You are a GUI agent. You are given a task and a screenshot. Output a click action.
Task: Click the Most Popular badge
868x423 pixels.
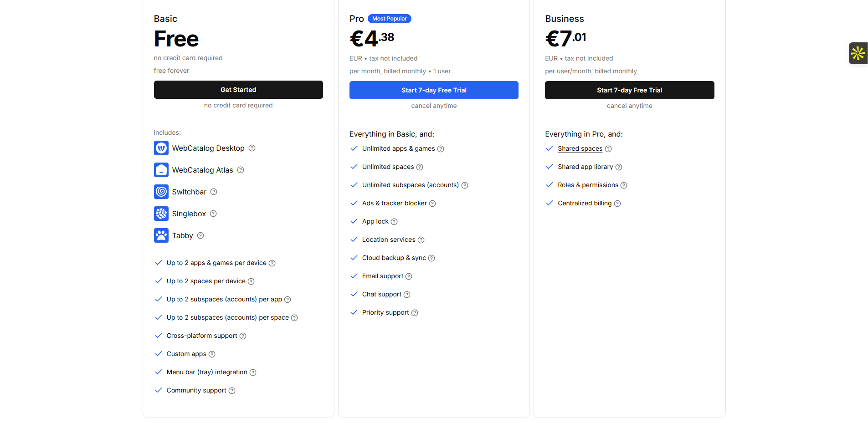coord(390,19)
